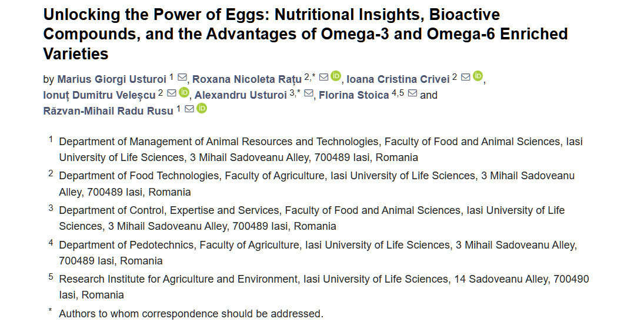644x322 pixels.
Task: View ORCID profile of Ioana Cristina Crivei
Action: pyautogui.click(x=478, y=76)
